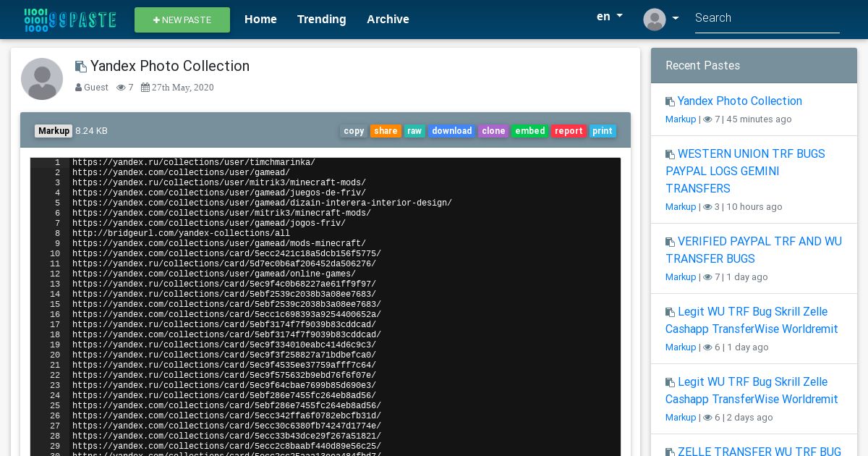Image resolution: width=868 pixels, height=456 pixels.
Task: Click the Recent Pastes header
Action: pos(754,66)
